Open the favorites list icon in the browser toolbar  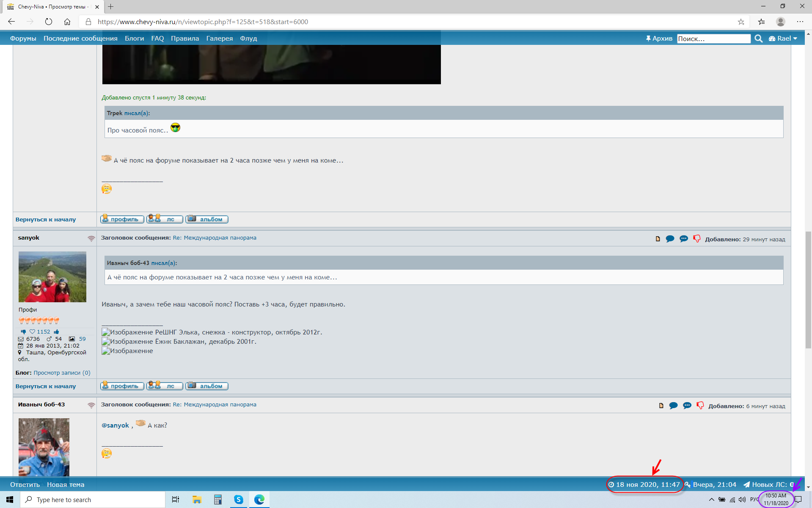coord(761,22)
